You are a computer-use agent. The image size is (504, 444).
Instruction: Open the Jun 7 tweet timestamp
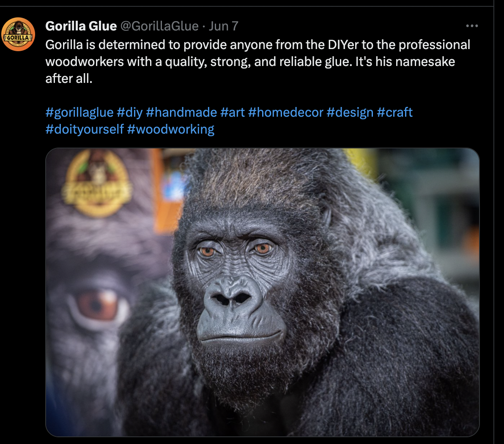[223, 26]
